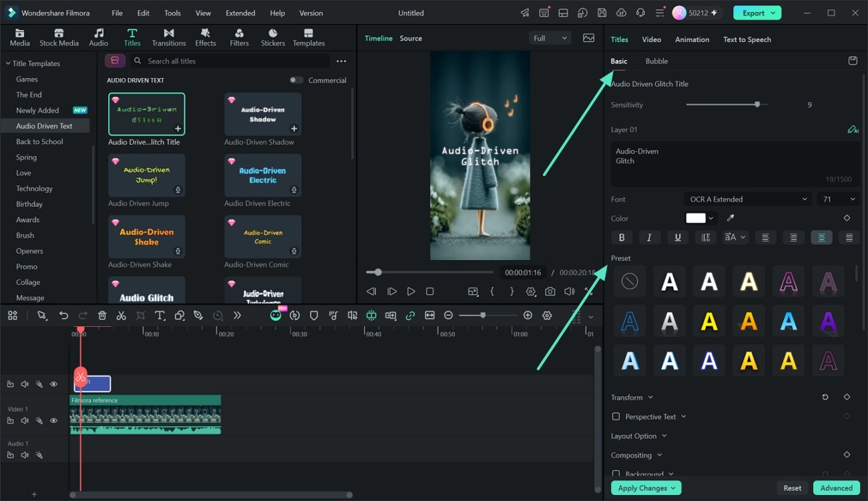Open the font family dropdown OCR A Extended
The image size is (868, 501).
click(x=748, y=199)
